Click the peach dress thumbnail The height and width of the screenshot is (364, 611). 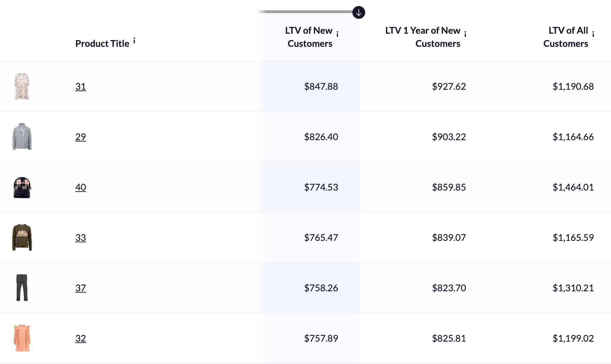(22, 338)
